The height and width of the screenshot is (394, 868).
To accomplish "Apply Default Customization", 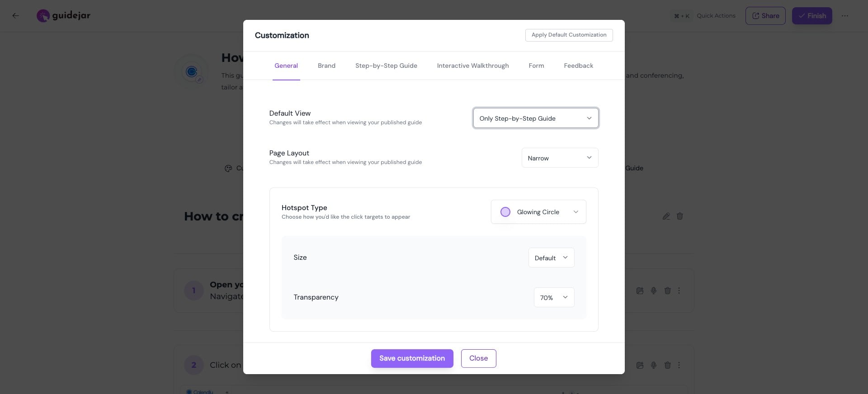I will 569,35.
